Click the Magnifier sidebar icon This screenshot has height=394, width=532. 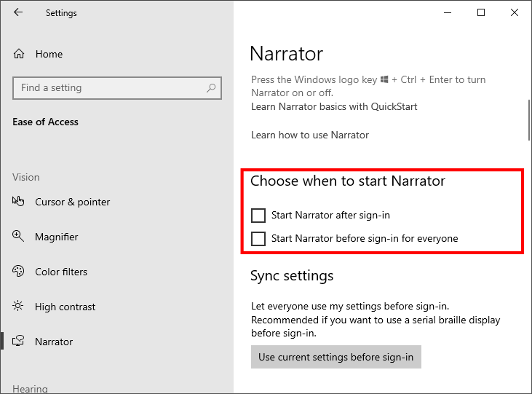point(19,237)
